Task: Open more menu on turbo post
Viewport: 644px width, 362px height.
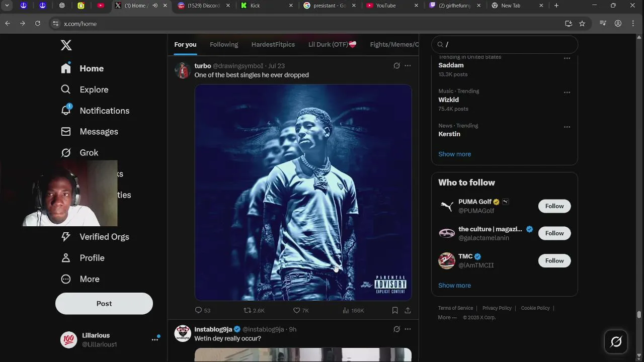Action: pos(408,66)
